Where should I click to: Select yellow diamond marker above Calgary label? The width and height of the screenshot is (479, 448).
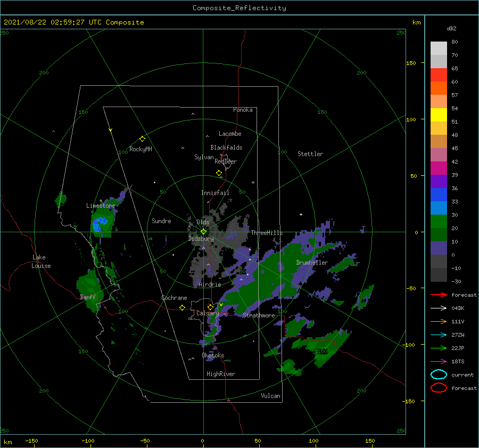click(x=210, y=307)
